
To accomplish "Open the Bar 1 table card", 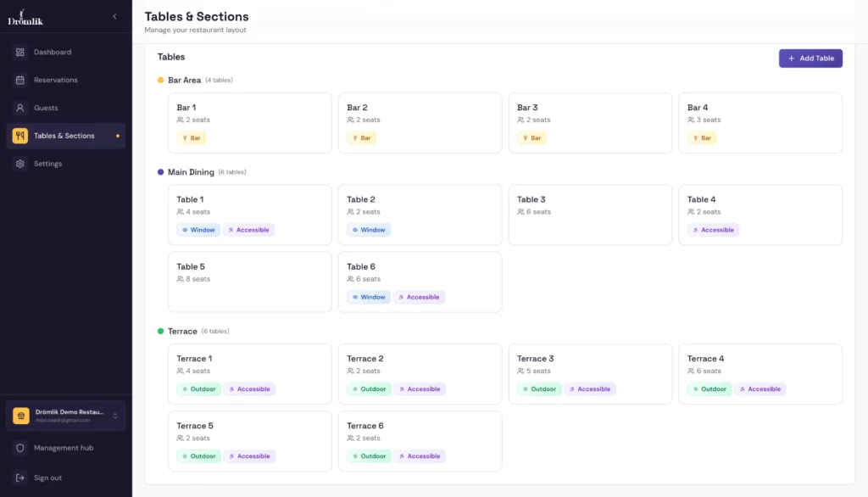I will tap(250, 123).
